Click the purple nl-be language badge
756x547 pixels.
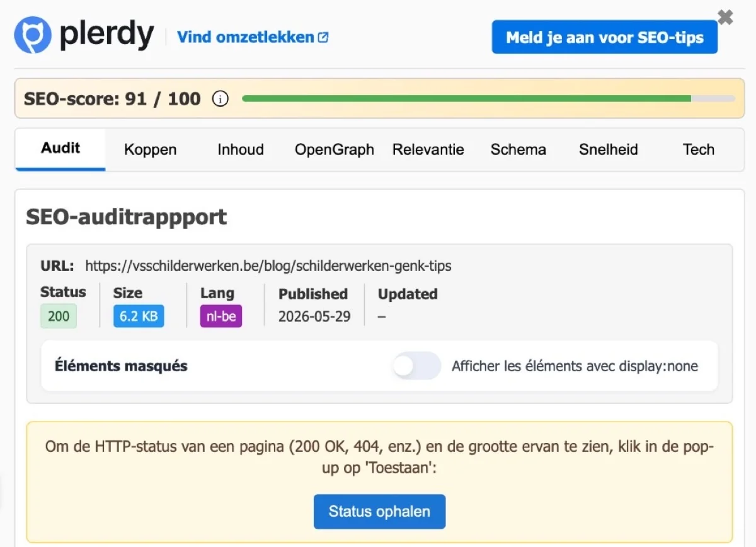[221, 316]
